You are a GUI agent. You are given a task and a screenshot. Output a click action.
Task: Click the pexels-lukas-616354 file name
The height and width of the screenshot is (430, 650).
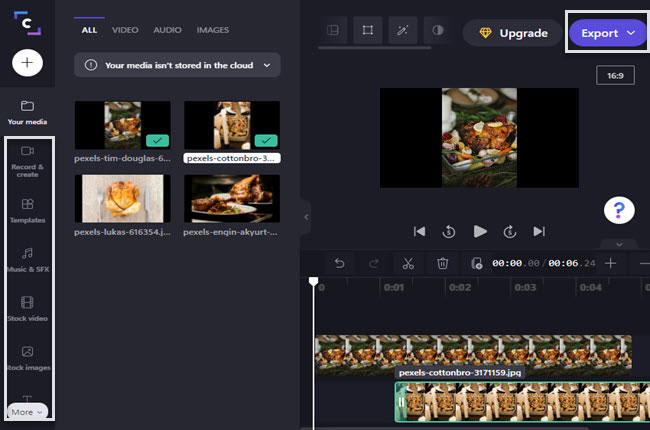tap(122, 232)
